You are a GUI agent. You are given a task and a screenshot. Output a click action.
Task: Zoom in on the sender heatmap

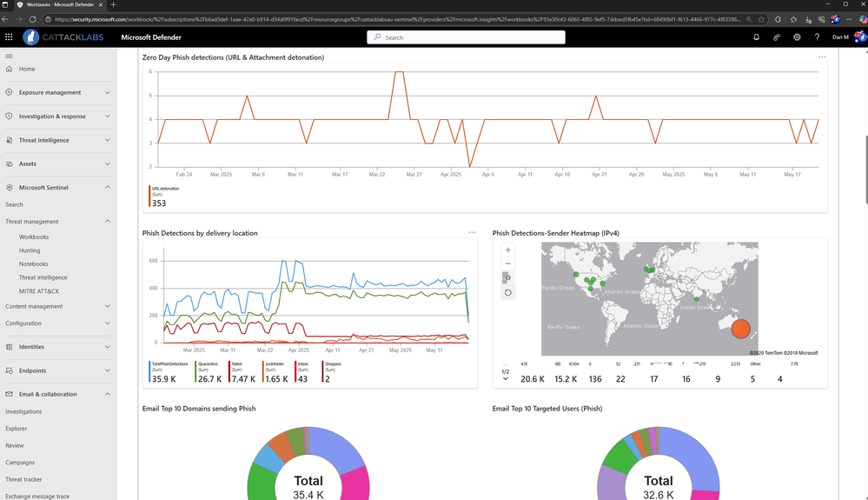click(x=507, y=250)
